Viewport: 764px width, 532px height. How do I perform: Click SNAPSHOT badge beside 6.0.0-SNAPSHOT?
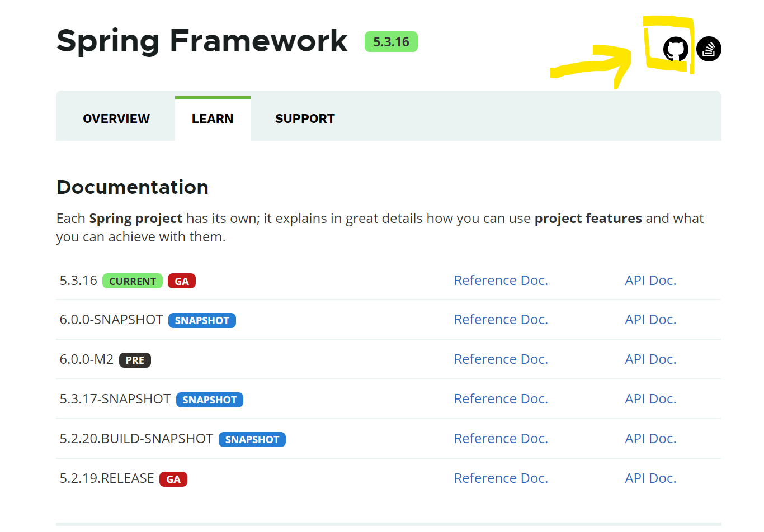click(x=202, y=321)
